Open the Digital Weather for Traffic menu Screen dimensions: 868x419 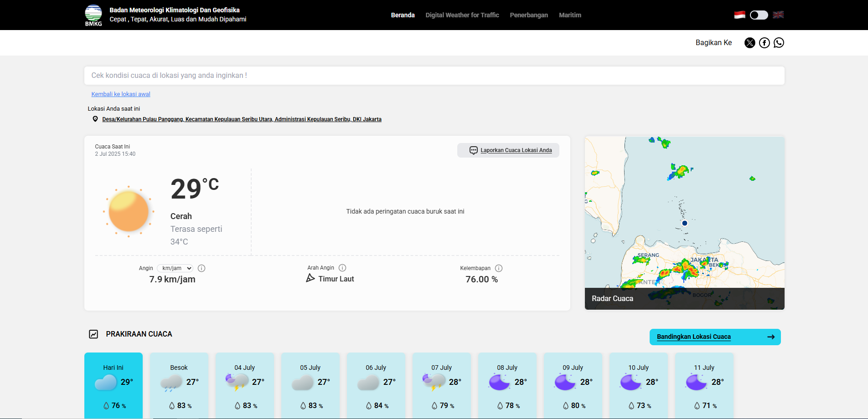[462, 15]
